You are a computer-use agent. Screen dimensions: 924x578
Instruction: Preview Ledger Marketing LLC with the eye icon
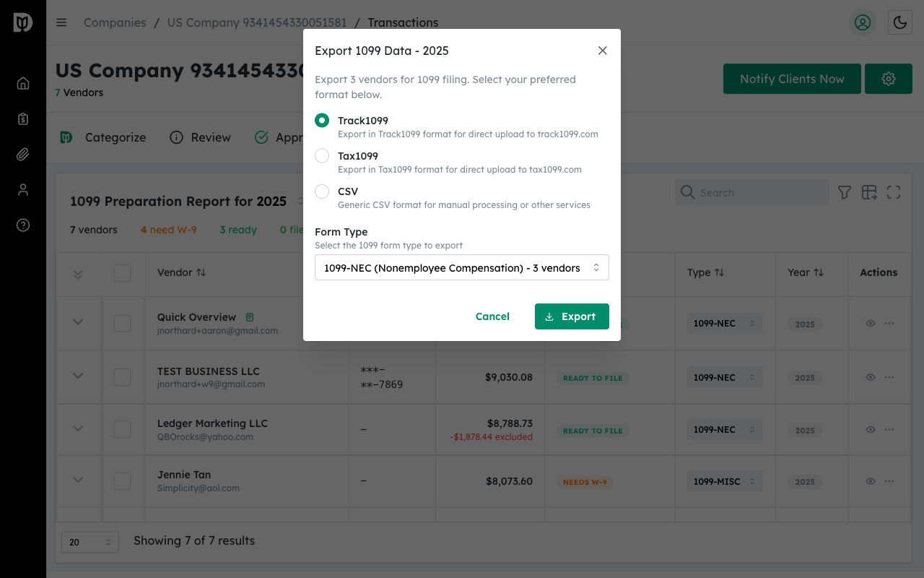pyautogui.click(x=870, y=429)
